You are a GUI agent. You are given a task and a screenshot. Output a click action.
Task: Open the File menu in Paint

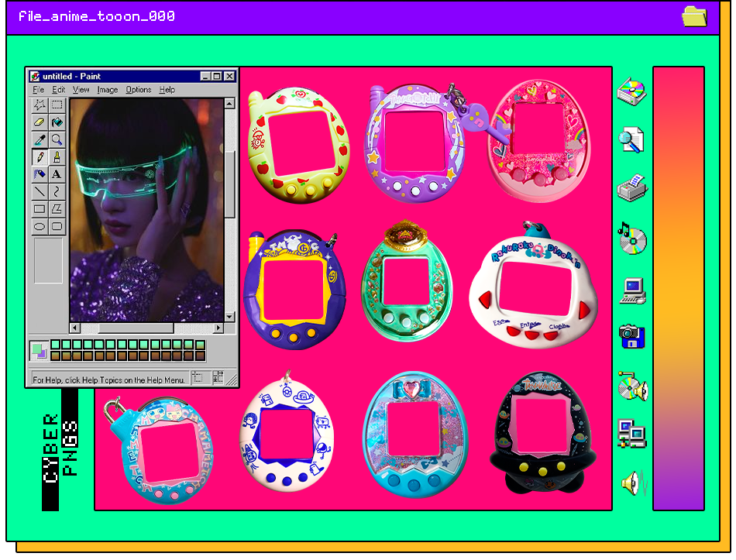click(x=38, y=90)
